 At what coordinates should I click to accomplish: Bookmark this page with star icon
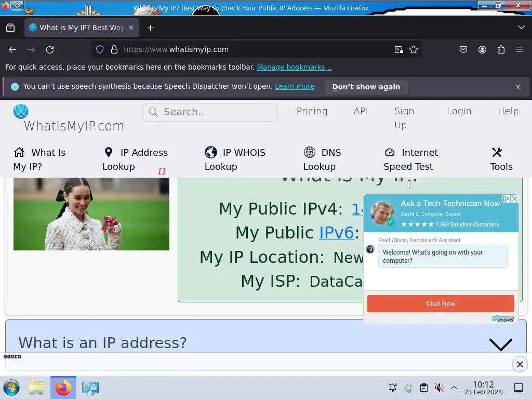(414, 50)
